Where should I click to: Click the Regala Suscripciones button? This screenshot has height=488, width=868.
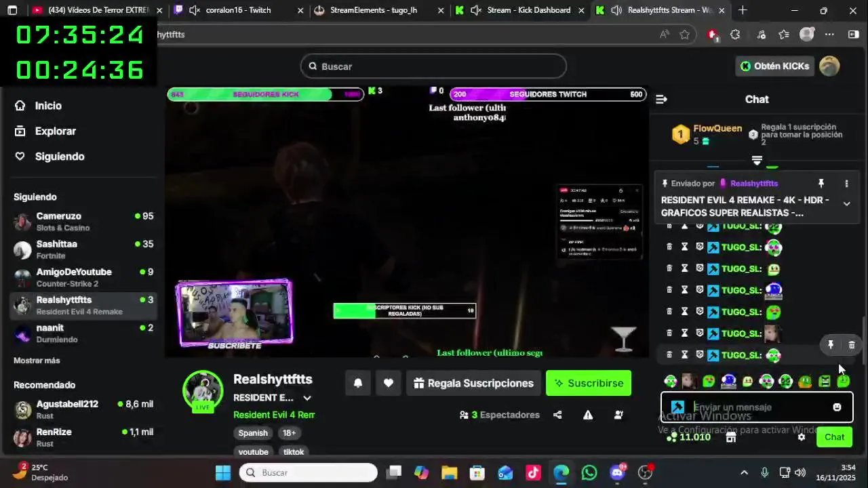(473, 383)
